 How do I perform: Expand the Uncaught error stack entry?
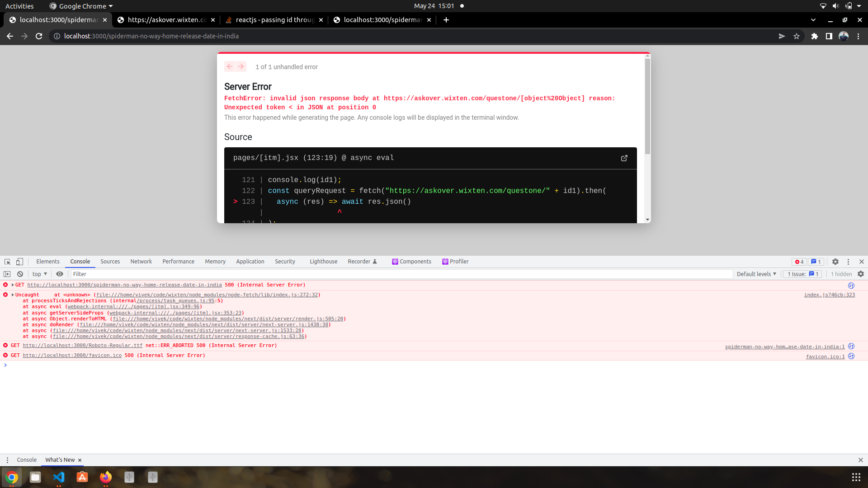click(13, 295)
